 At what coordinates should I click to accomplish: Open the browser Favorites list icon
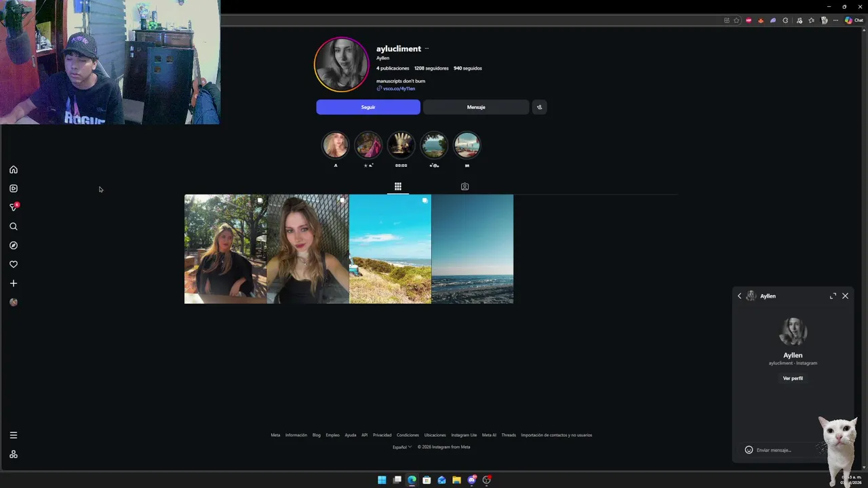click(x=811, y=20)
